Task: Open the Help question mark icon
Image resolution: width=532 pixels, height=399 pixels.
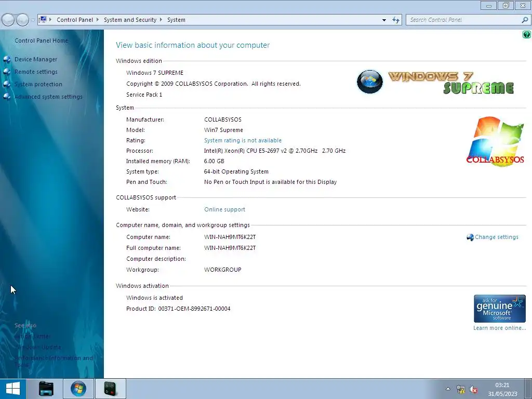Action: click(x=527, y=34)
